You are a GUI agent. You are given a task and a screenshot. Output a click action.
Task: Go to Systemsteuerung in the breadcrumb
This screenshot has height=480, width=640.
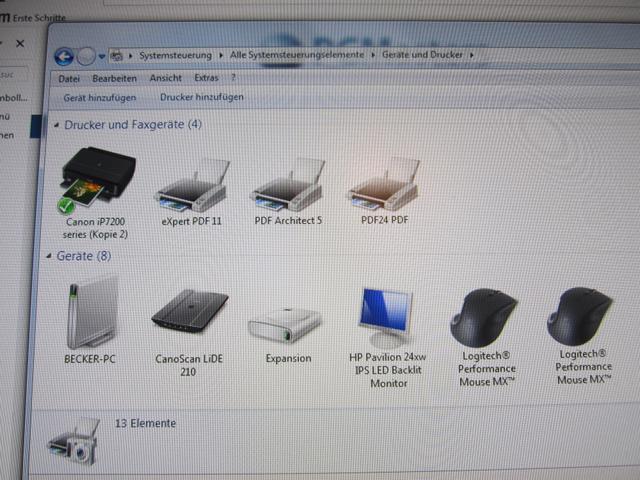tap(176, 55)
